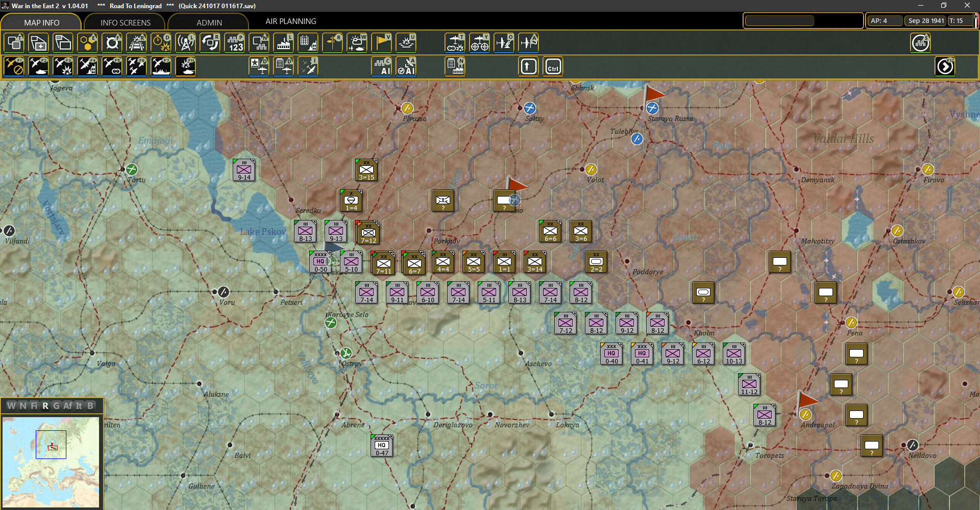Select the Fi minimap region button
Image resolution: width=980 pixels, height=510 pixels.
[34, 406]
